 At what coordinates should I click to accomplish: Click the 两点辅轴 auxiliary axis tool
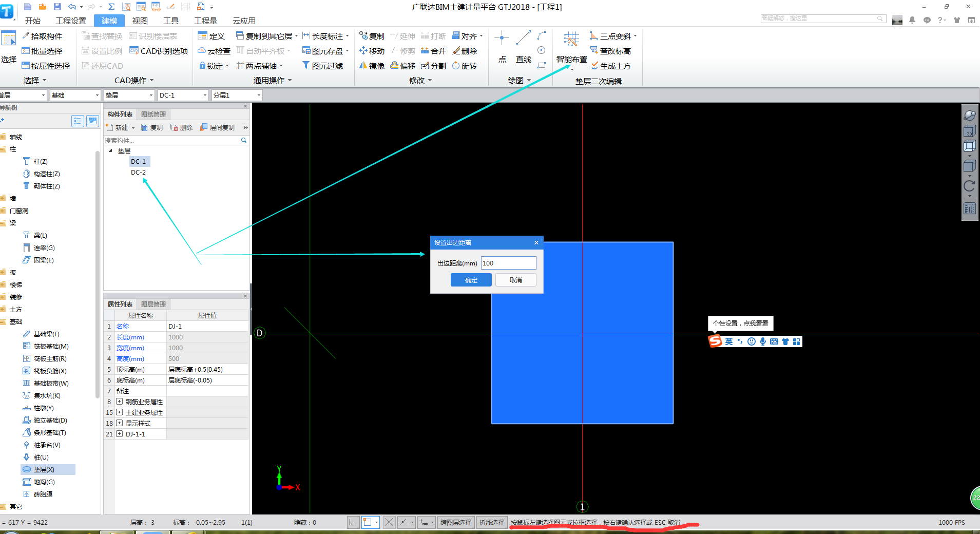(x=260, y=66)
